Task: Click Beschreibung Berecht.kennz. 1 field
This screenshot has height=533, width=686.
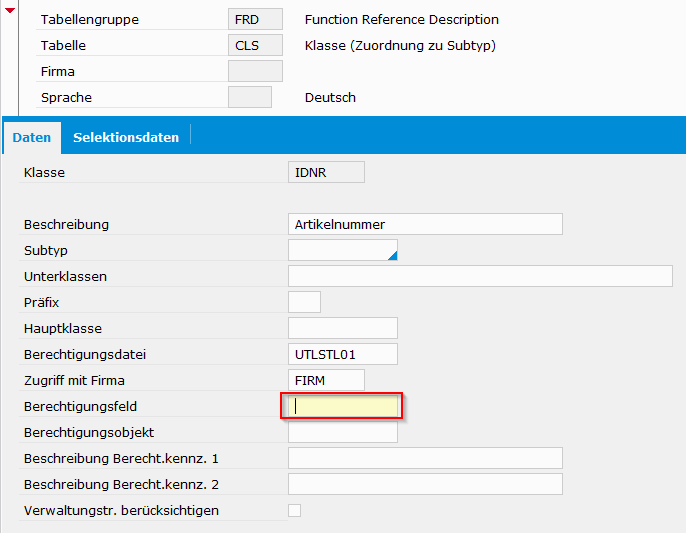Action: click(425, 458)
